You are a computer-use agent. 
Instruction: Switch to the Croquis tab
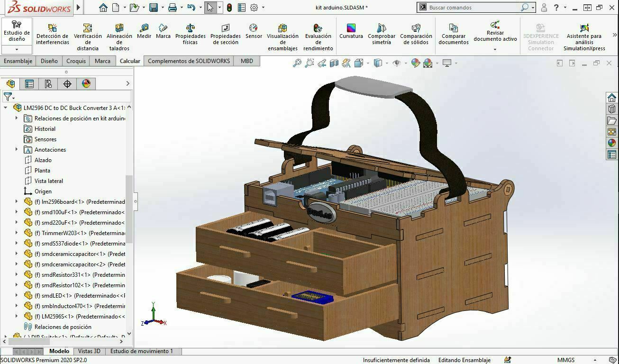coord(75,61)
